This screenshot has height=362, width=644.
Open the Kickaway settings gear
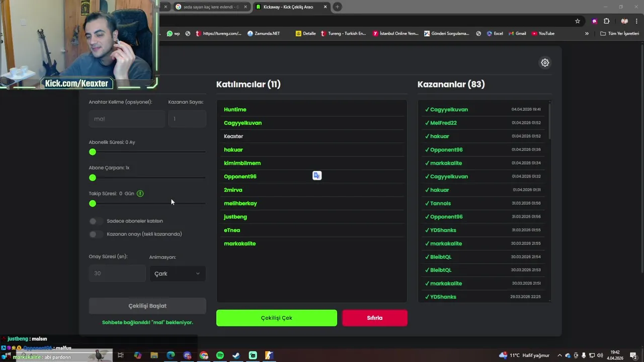545,63
